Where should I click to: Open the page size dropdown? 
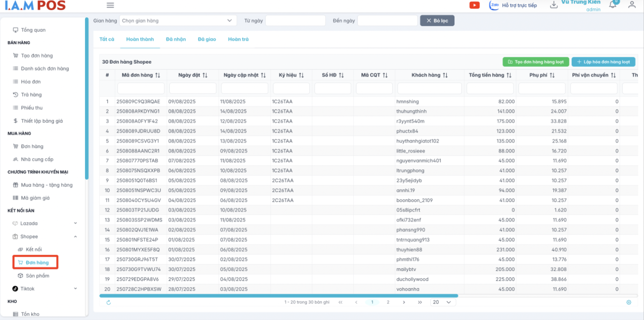pyautogui.click(x=442, y=302)
